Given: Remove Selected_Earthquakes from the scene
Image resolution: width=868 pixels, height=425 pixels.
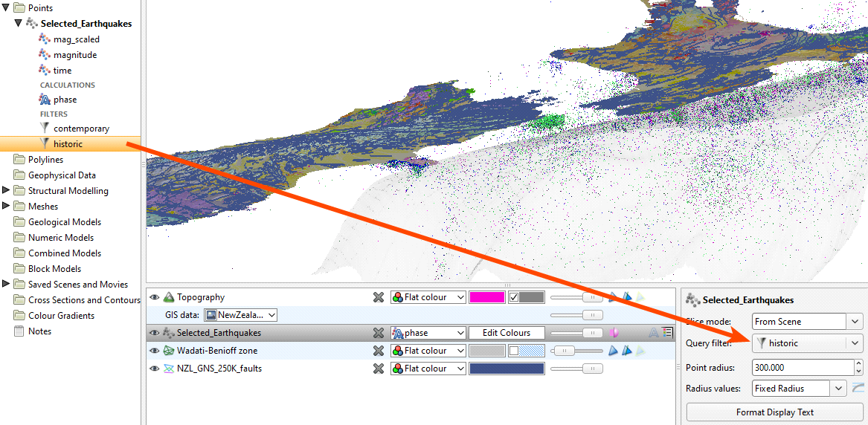Looking at the screenshot, I should click(378, 333).
